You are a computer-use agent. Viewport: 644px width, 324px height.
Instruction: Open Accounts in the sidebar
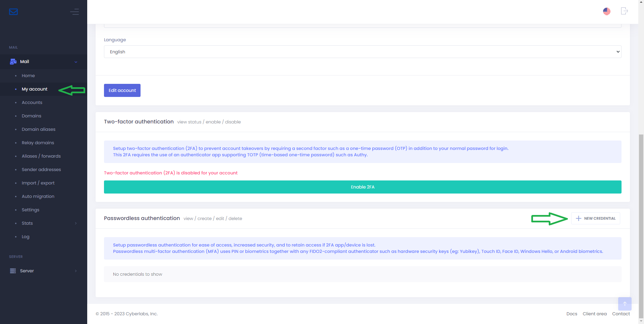tap(32, 103)
